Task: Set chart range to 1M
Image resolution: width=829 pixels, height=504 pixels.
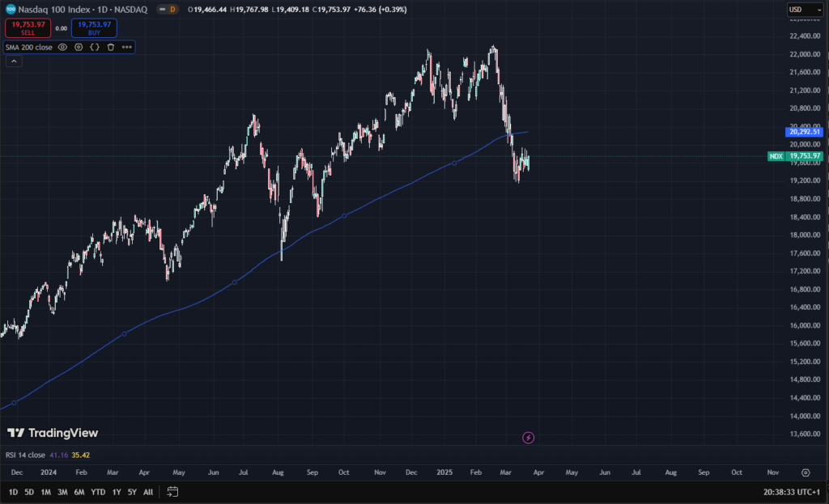Action: tap(46, 492)
